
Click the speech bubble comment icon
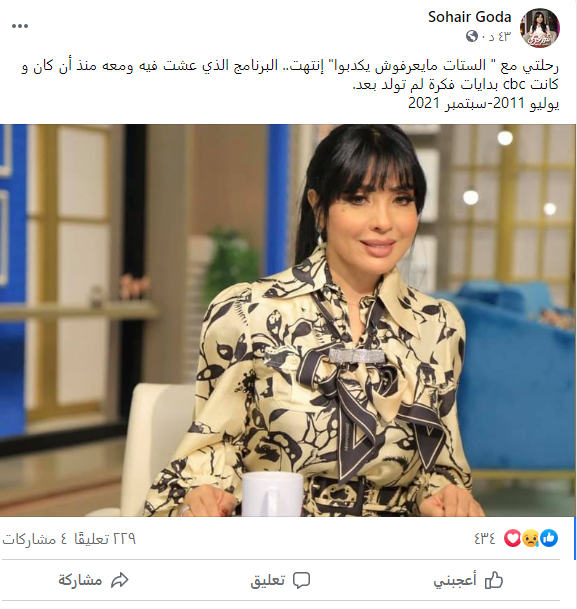click(x=301, y=580)
